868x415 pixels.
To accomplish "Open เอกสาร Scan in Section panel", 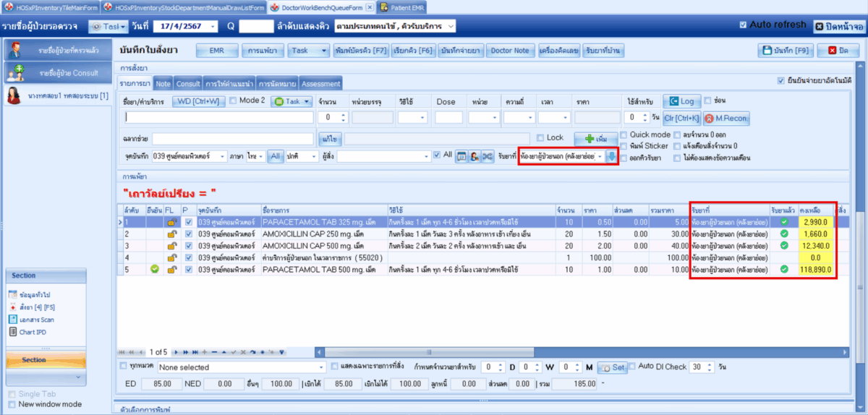I will 36,320.
